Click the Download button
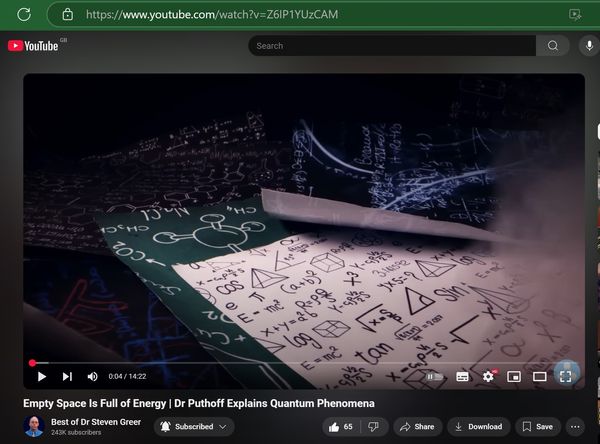Screen dimensions: 600x444 click(479, 427)
